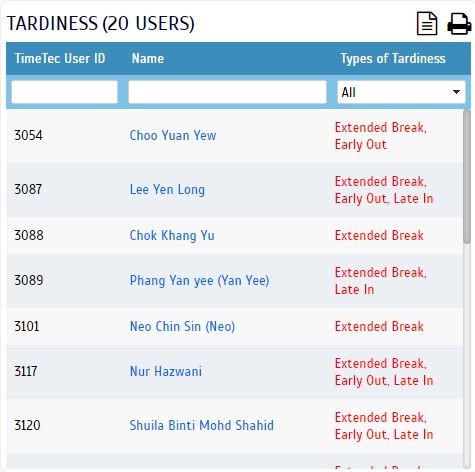Select the row with user ID 3120
475x472 pixels.
point(234,426)
